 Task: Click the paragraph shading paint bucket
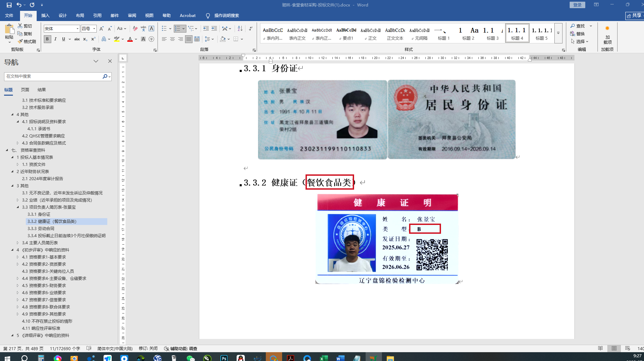point(223,39)
